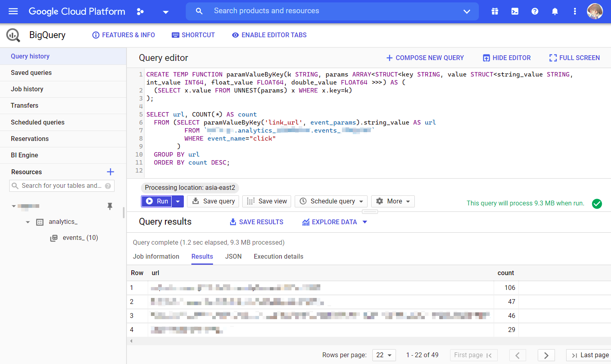The width and height of the screenshot is (611, 364).
Task: Collapse the analytics_ dataset node
Action: 28,222
